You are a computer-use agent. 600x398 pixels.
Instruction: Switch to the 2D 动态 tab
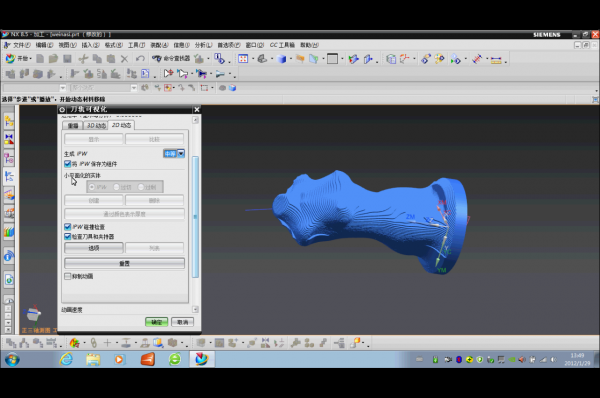coord(121,125)
